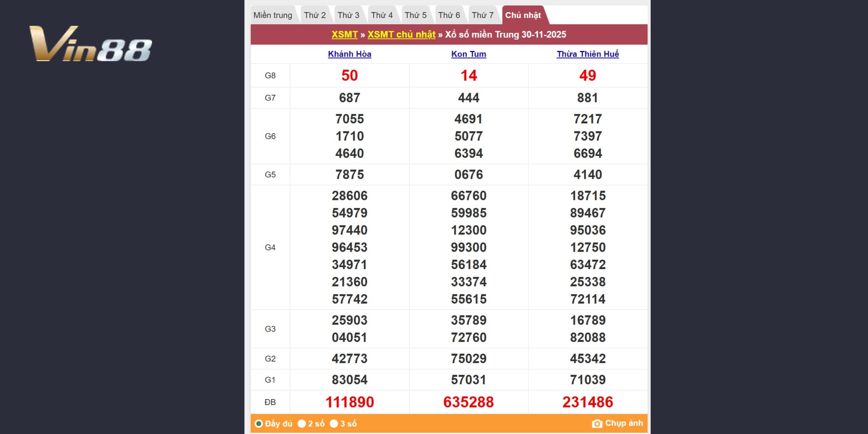Switch to the Thứ 4 tab
The width and height of the screenshot is (868, 434).
[x=382, y=15]
